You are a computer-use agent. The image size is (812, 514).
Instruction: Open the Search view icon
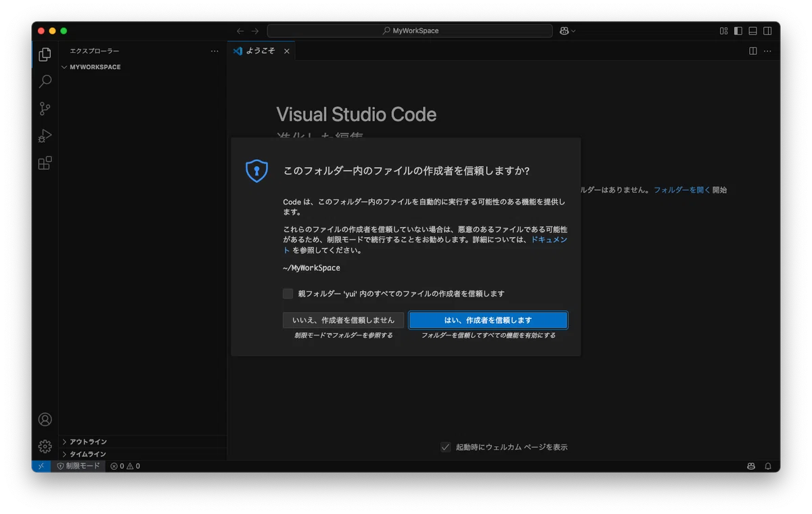click(45, 81)
